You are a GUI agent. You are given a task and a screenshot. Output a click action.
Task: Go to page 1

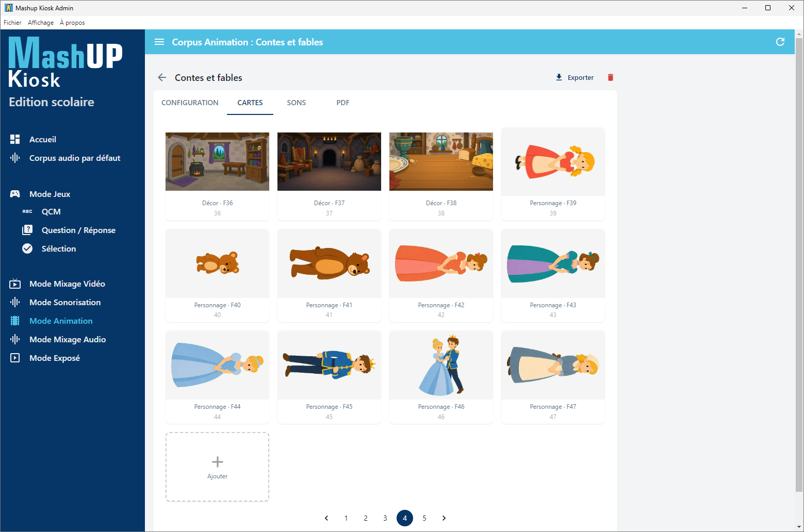coord(346,518)
